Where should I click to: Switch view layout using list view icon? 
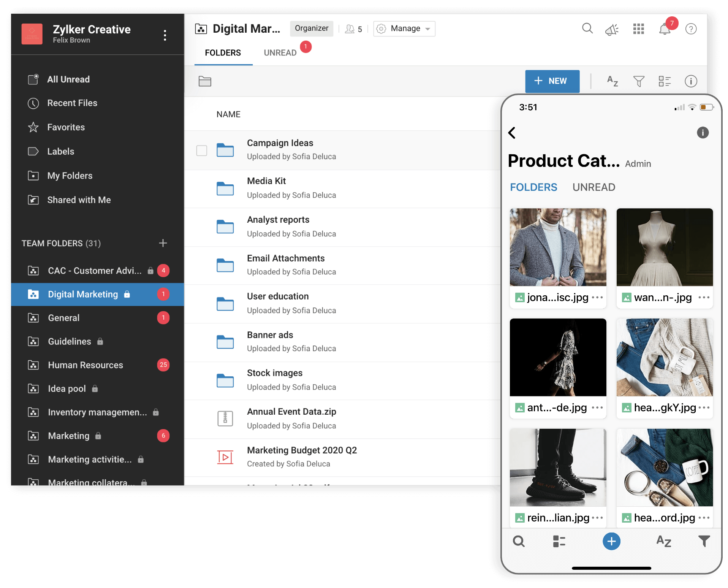pos(665,81)
